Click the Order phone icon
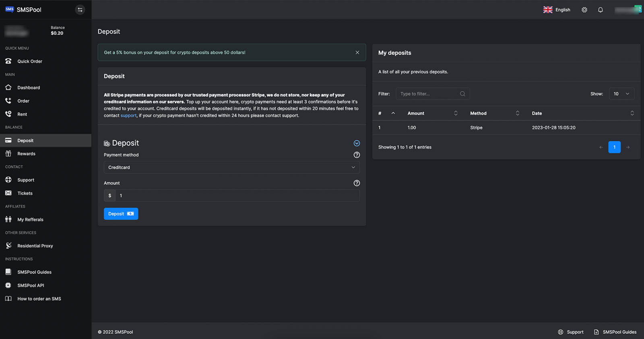 click(8, 101)
